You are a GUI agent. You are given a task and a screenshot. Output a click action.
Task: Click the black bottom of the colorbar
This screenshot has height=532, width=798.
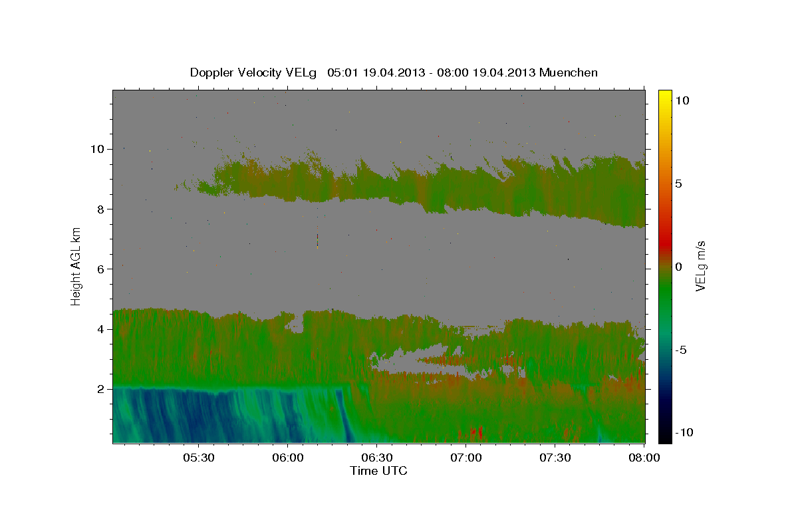tap(665, 437)
